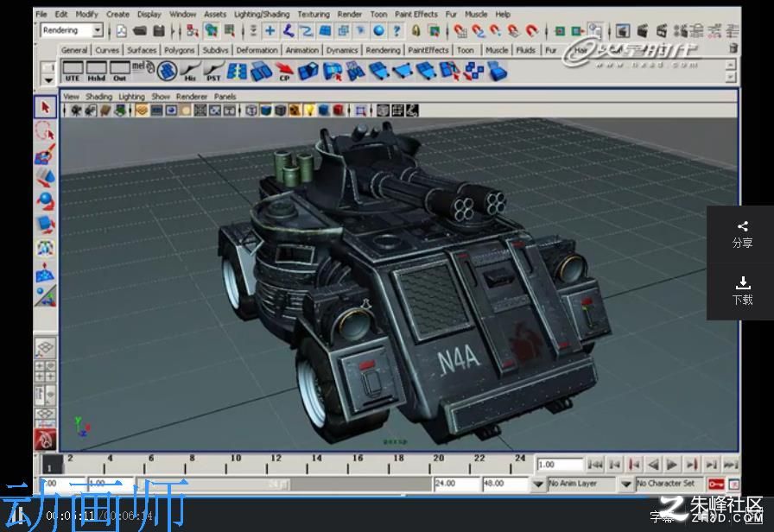Switch to the Muscle shelf tab
This screenshot has height=532, width=774.
click(x=496, y=50)
